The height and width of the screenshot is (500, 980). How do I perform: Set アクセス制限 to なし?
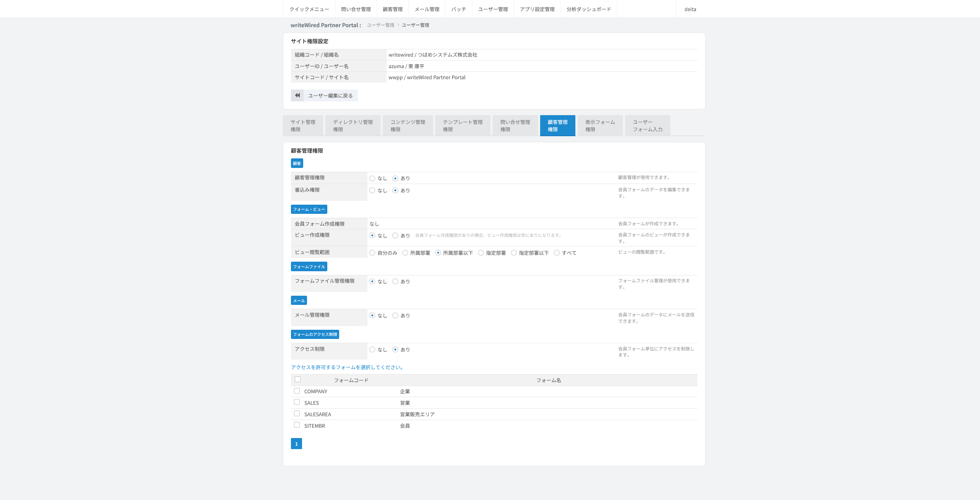click(x=372, y=350)
